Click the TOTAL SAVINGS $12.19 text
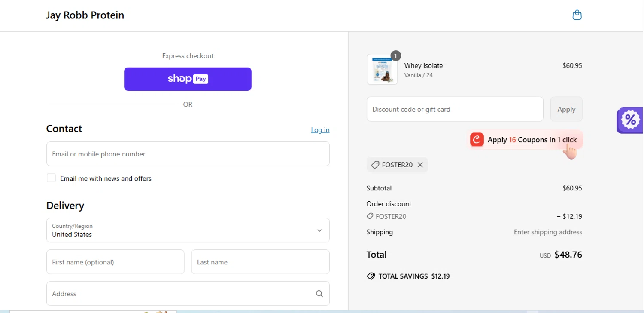The image size is (644, 313). click(414, 276)
